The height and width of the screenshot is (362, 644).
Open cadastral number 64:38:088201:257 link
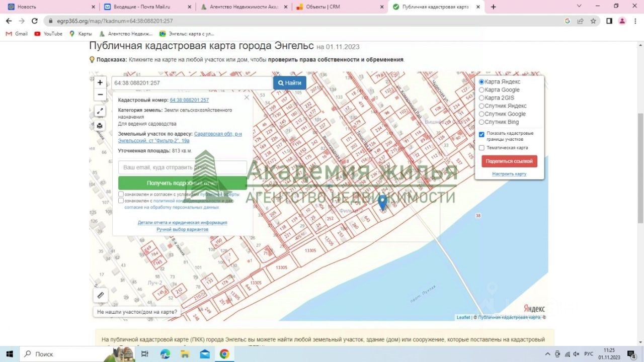tap(189, 100)
